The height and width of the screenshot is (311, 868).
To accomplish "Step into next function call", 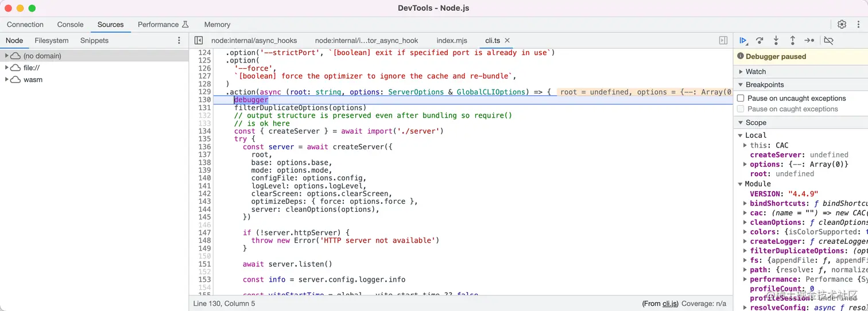I will click(x=776, y=41).
